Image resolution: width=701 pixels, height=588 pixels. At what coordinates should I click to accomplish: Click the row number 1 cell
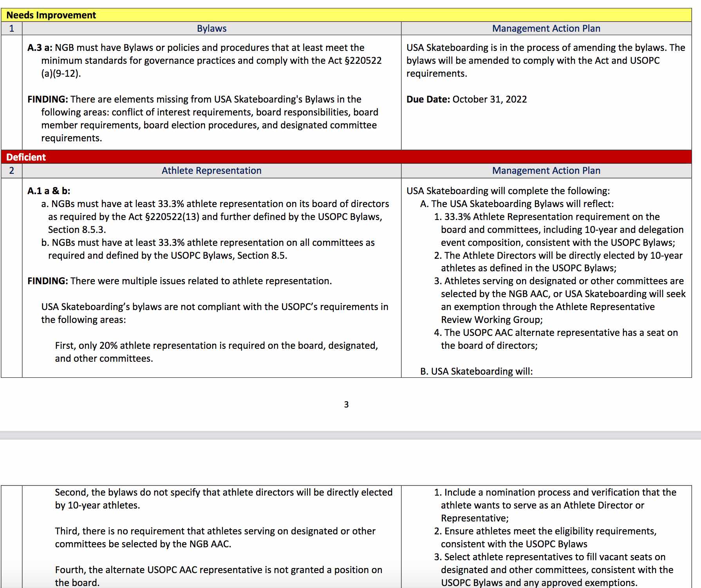(x=12, y=29)
